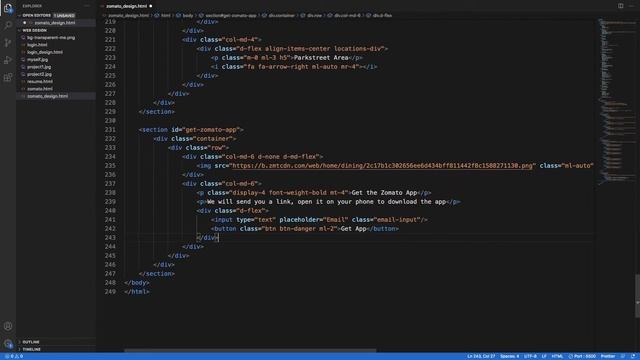This screenshot has width=640, height=360.
Task: Click errors and warnings status indicator
Action: (x=13, y=356)
